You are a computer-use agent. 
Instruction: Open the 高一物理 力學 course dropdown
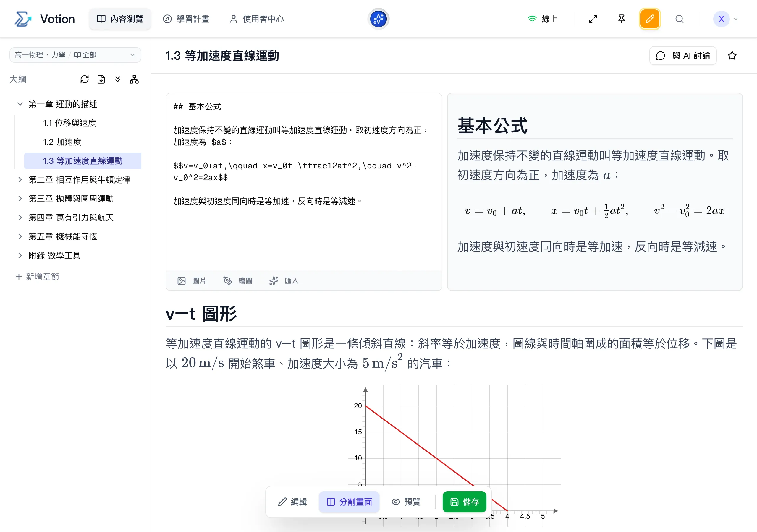click(75, 55)
